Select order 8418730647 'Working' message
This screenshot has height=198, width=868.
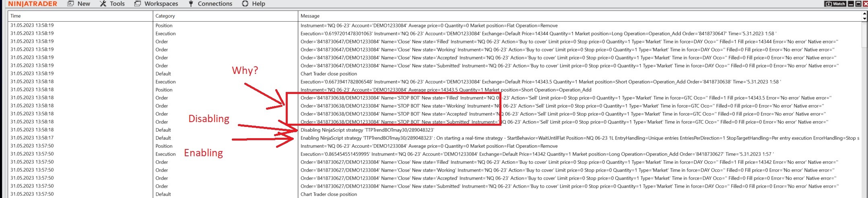[567, 50]
